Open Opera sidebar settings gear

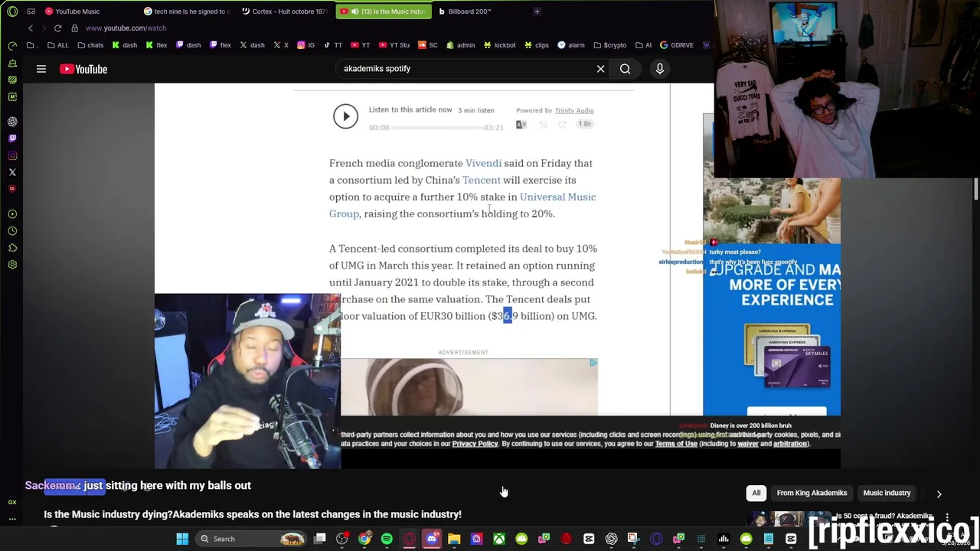click(x=12, y=265)
